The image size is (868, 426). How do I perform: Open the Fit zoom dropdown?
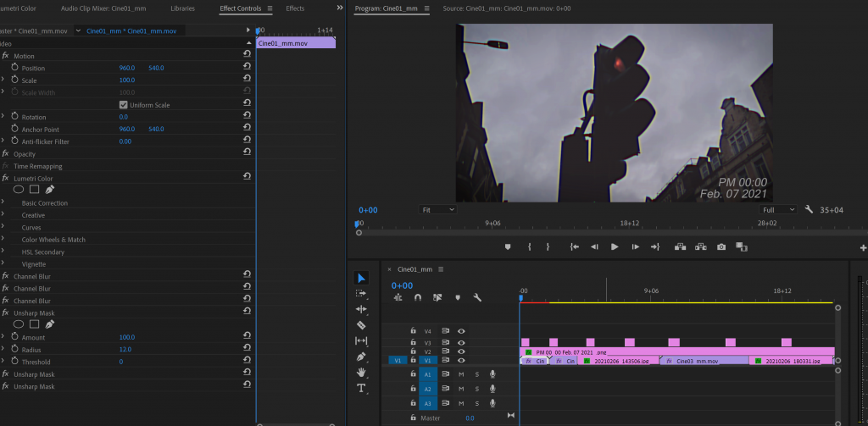pyautogui.click(x=437, y=210)
